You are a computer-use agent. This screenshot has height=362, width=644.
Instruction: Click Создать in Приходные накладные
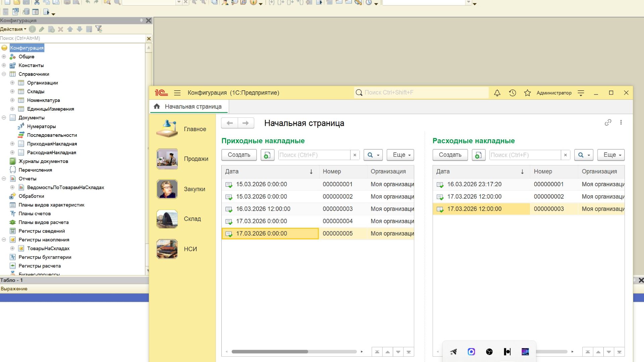coord(239,155)
